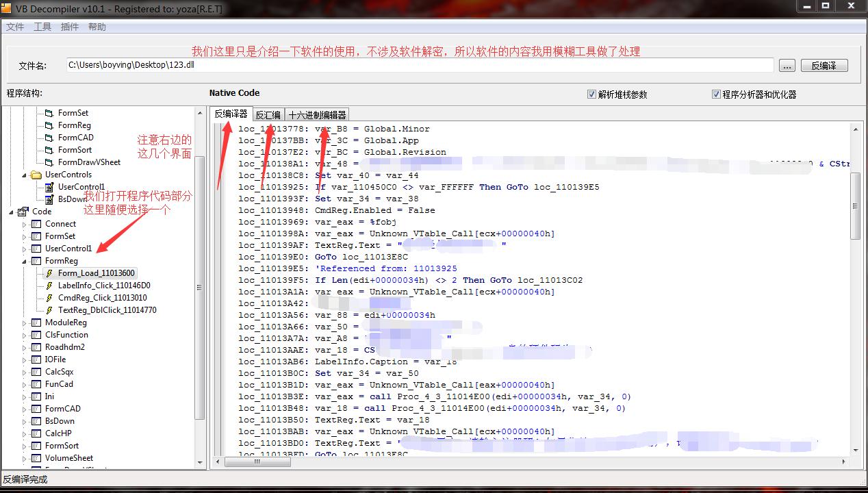Screen dimensions: 868x493
Task: Click the UserControl1 icon under UserControls
Action: (x=49, y=186)
